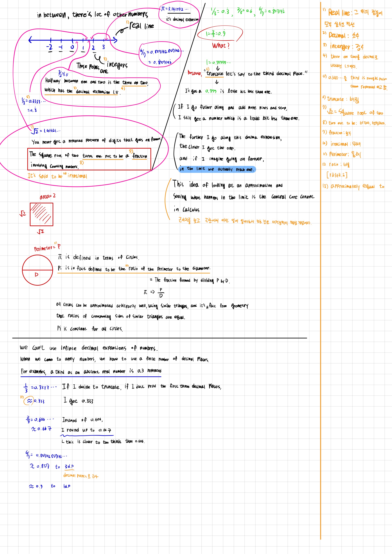Click "that ratios of corresponding sides of similar triangles" line
The image size is (392, 554).
pos(121,316)
